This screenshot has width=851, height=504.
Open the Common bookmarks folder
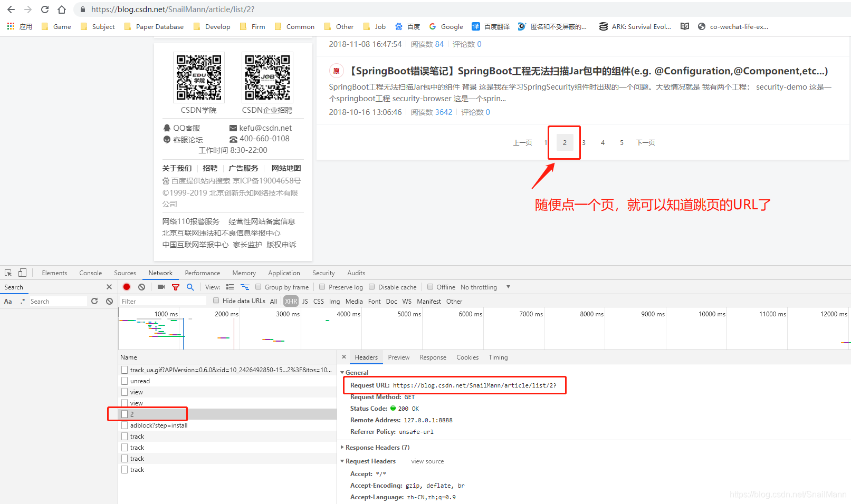coord(294,26)
